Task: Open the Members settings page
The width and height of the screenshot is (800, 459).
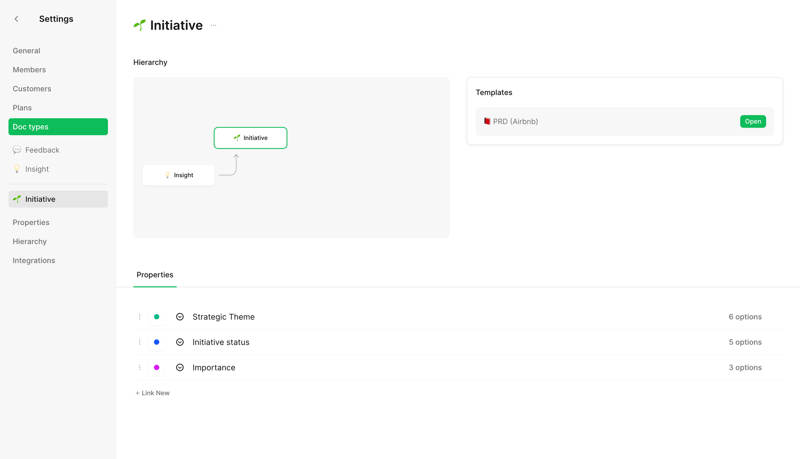Action: (x=29, y=69)
